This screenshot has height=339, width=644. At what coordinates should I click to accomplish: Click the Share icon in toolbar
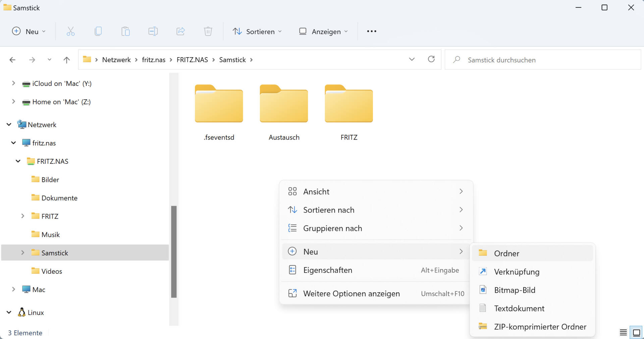[x=180, y=32]
